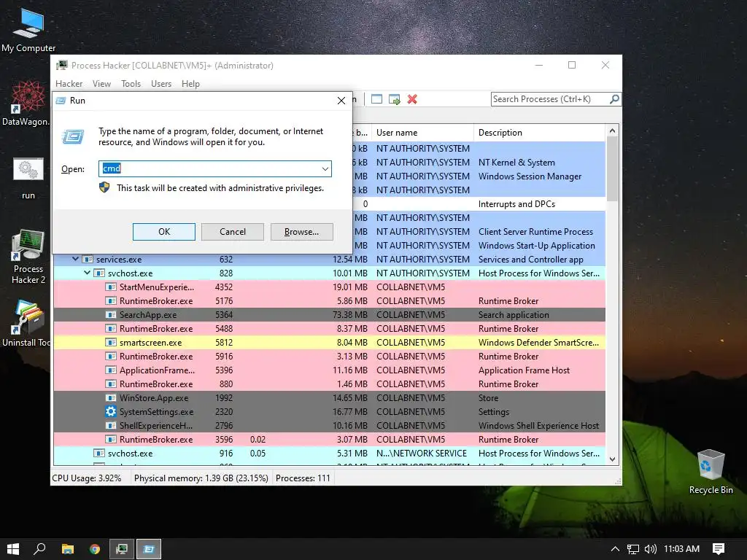The height and width of the screenshot is (560, 747).
Task: Open DataWagon desktop shortcut
Action: 27,102
